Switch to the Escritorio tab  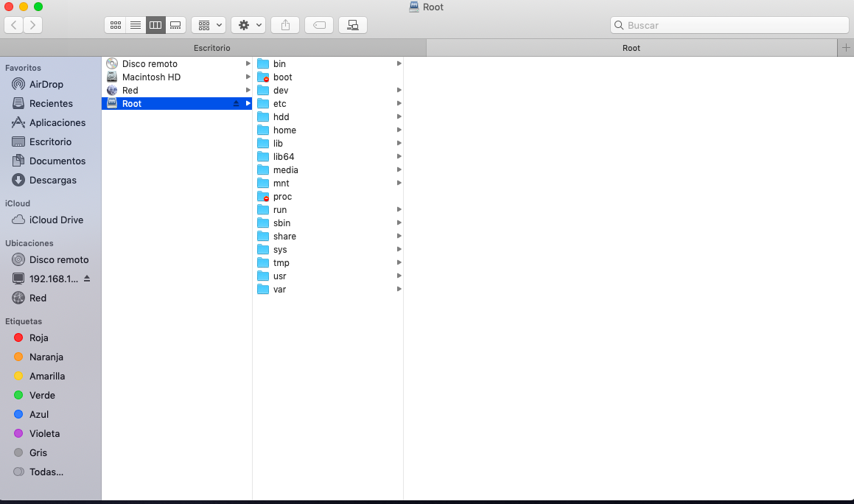click(x=212, y=48)
